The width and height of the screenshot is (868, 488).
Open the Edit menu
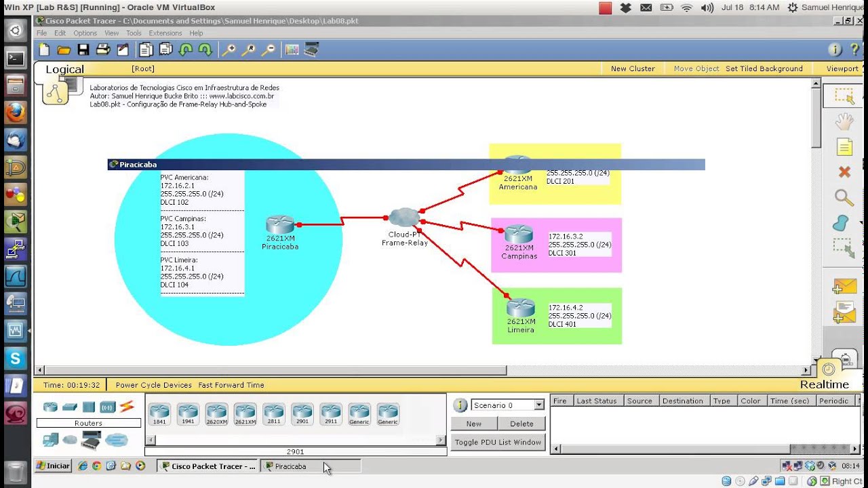click(60, 33)
